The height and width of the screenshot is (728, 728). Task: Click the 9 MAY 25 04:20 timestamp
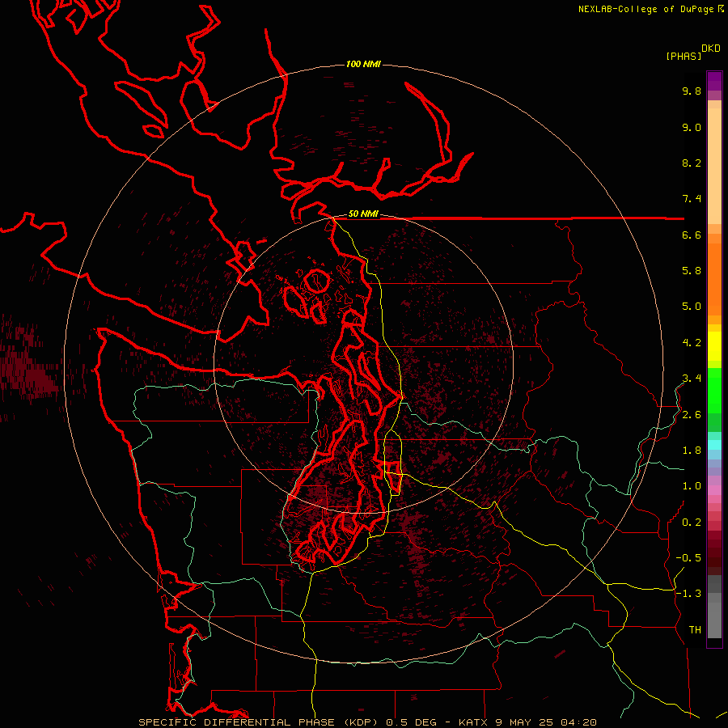[x=545, y=722]
